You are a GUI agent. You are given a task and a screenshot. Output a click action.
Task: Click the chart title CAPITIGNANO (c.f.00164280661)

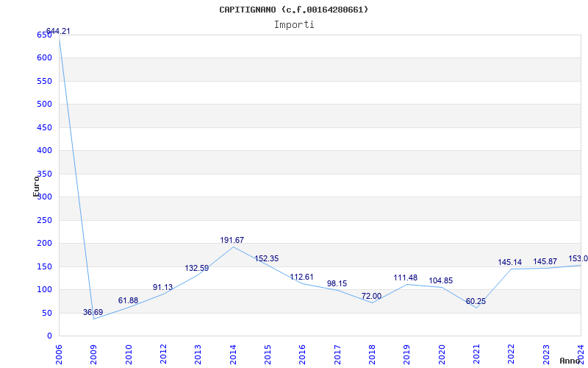pos(293,10)
